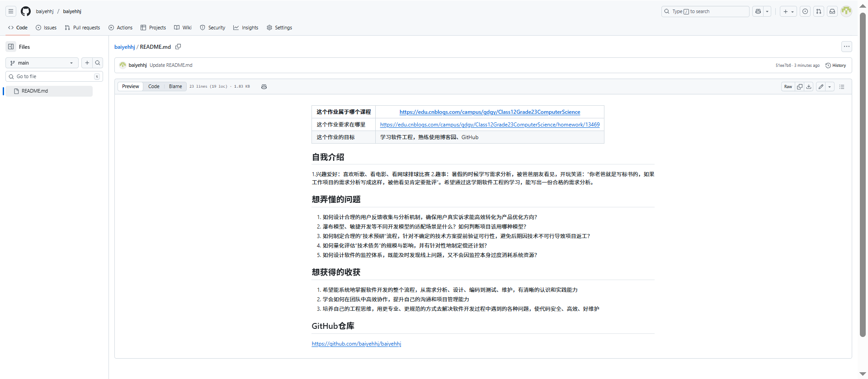The image size is (868, 379).
Task: Expand the Copilot options dropdown arrow
Action: (x=767, y=11)
